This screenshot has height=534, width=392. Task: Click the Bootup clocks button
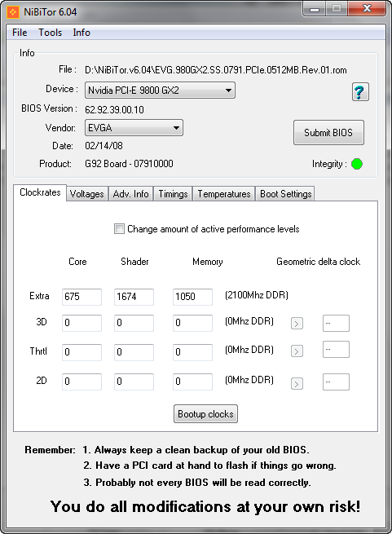[x=205, y=414]
